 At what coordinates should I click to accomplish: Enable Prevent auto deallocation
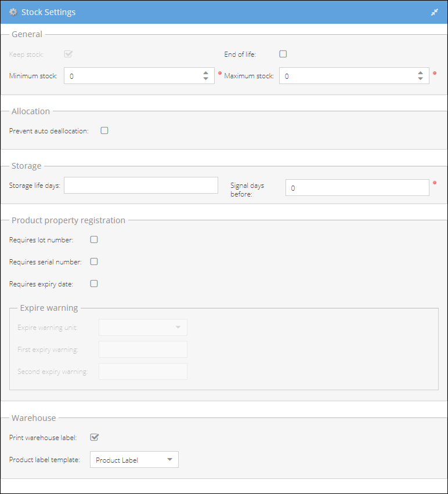[104, 130]
